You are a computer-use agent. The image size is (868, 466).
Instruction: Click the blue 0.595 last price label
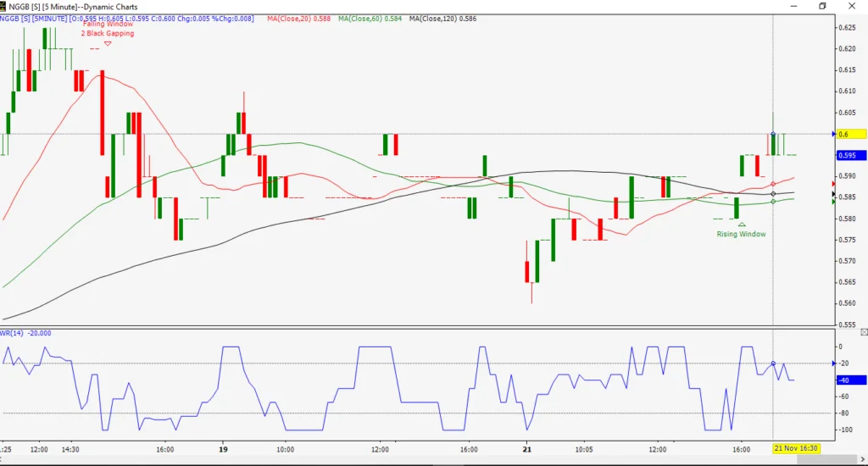pyautogui.click(x=851, y=156)
